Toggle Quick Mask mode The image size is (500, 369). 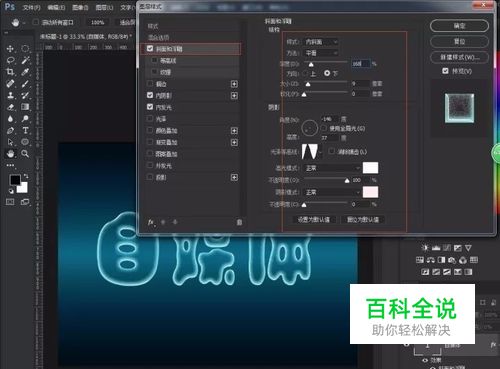(10, 202)
